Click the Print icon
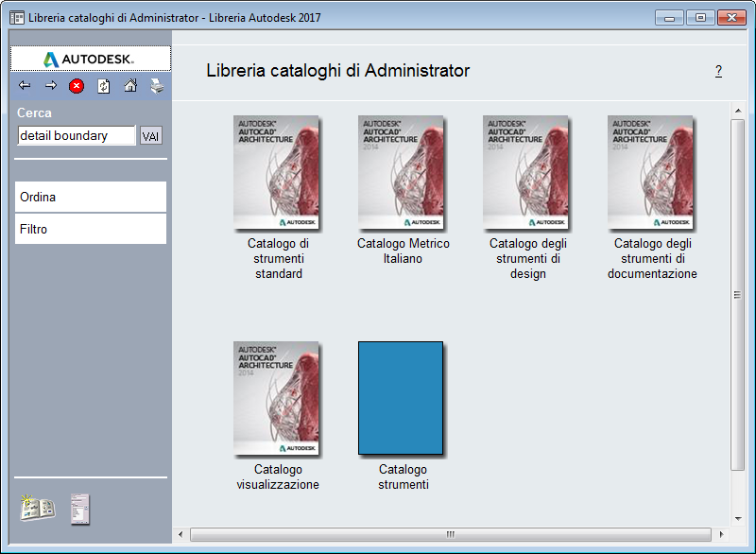 tap(157, 86)
